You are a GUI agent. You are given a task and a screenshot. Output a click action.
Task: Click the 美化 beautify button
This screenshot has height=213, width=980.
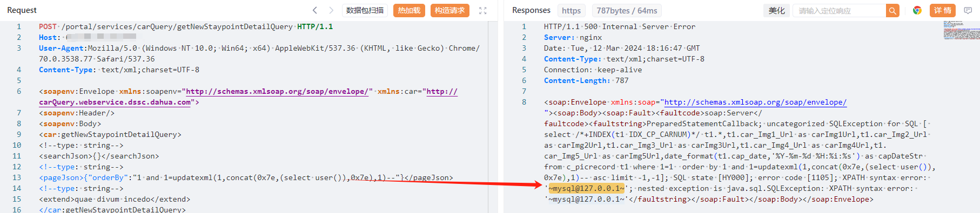[776, 10]
